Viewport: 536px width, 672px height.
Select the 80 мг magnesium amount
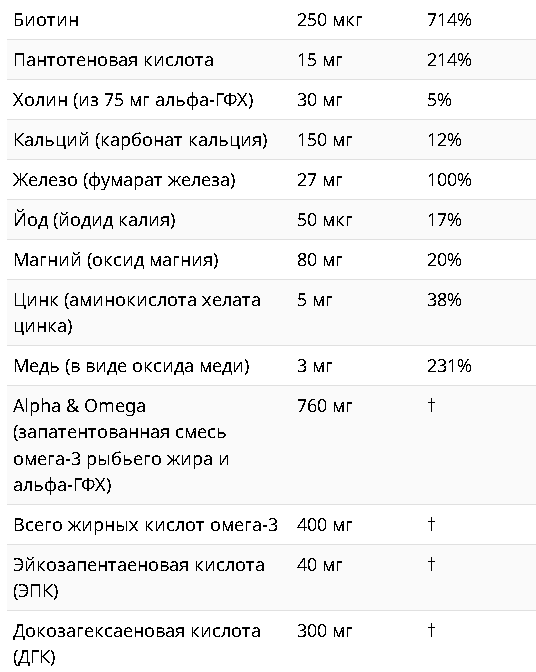[x=320, y=260]
